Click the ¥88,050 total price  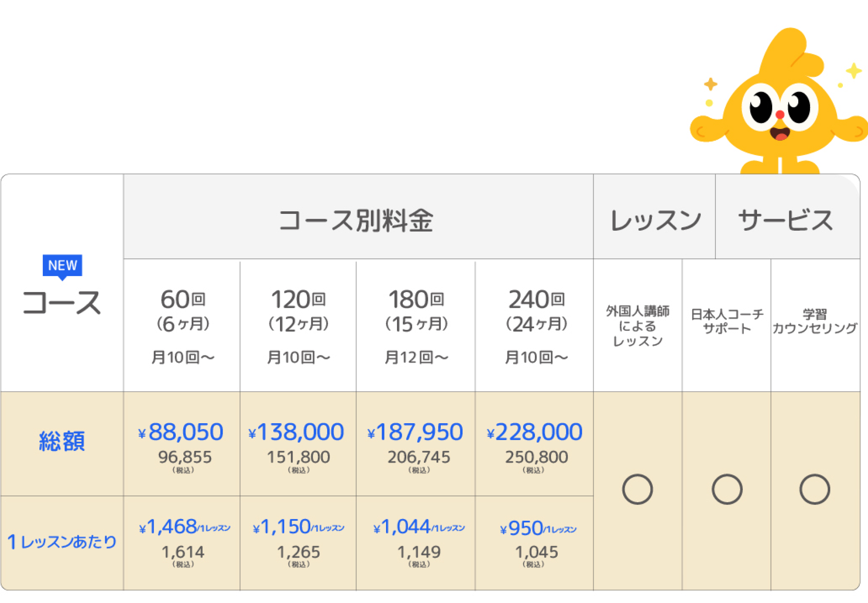(x=182, y=432)
